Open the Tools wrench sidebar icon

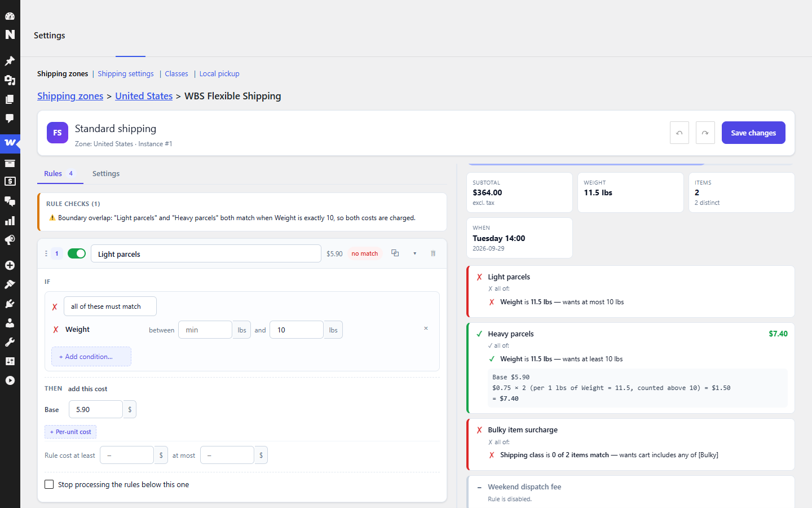[10, 342]
